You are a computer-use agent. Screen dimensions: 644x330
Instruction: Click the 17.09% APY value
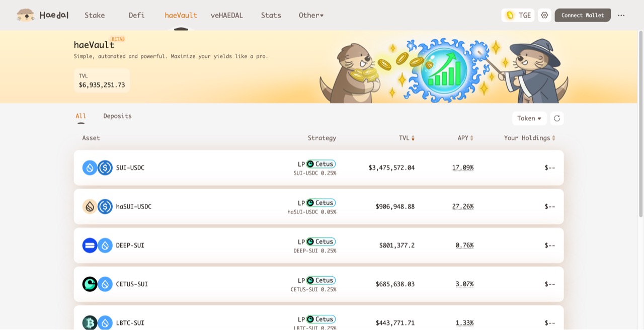(463, 168)
